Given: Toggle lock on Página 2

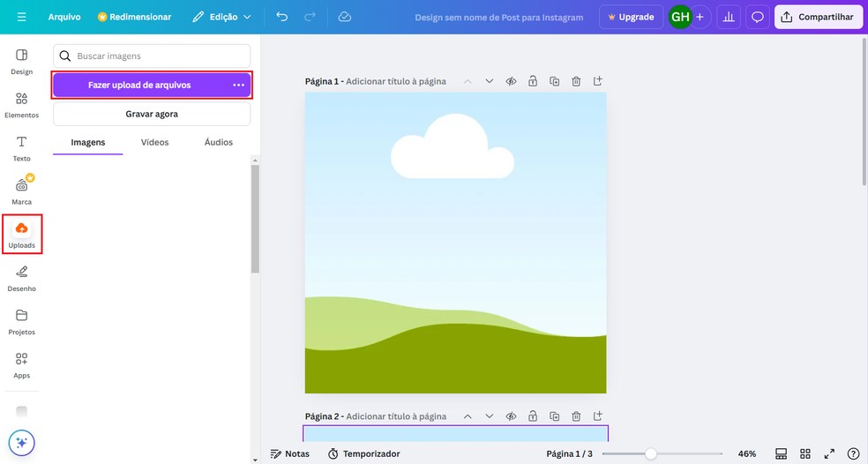Looking at the screenshot, I should tap(533, 416).
